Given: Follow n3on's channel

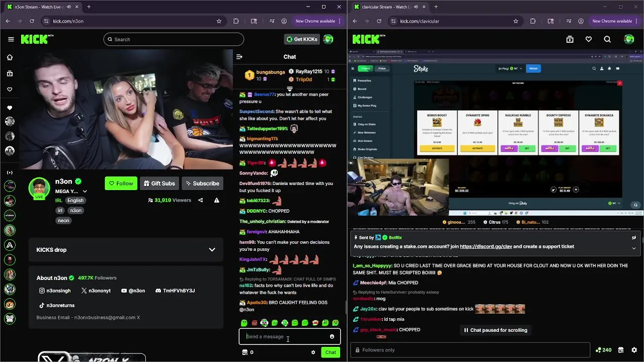Looking at the screenshot, I should point(121,184).
